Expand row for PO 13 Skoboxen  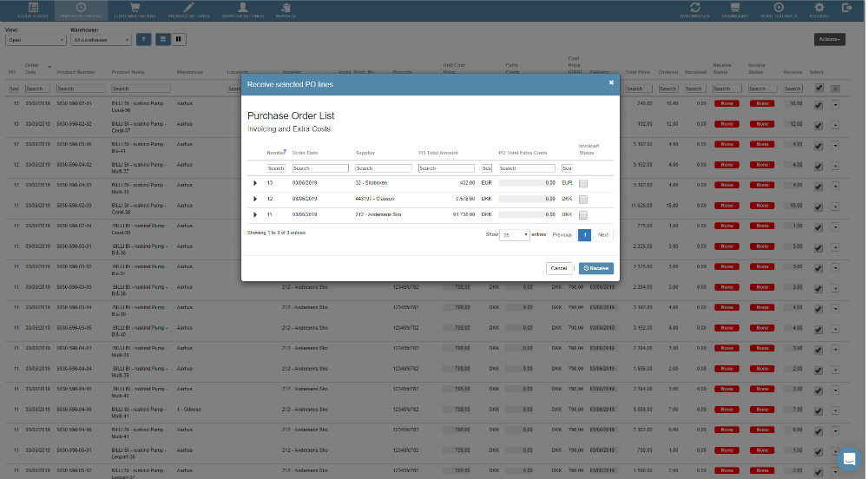(x=255, y=183)
